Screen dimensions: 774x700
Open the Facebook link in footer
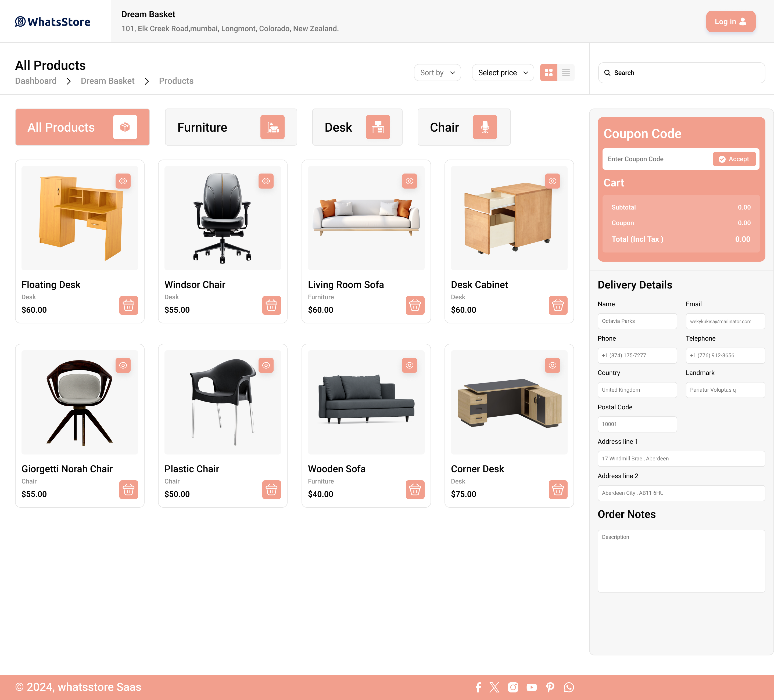pos(478,687)
